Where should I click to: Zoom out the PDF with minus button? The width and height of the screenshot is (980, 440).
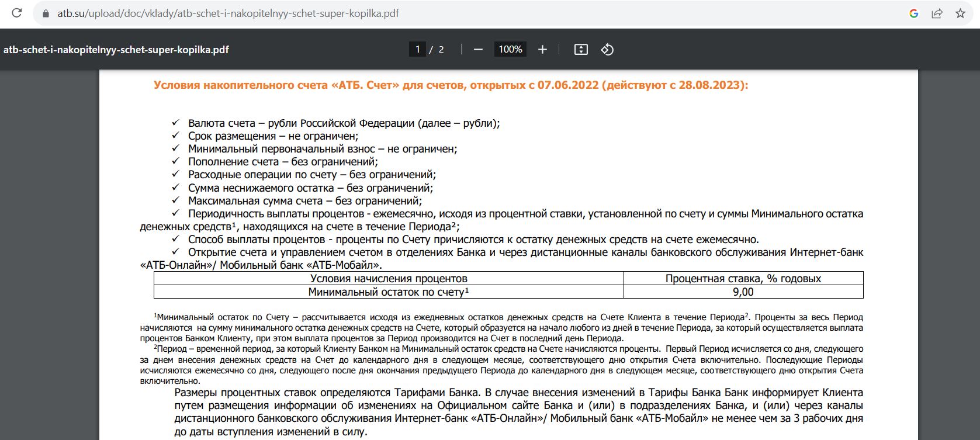tap(478, 50)
